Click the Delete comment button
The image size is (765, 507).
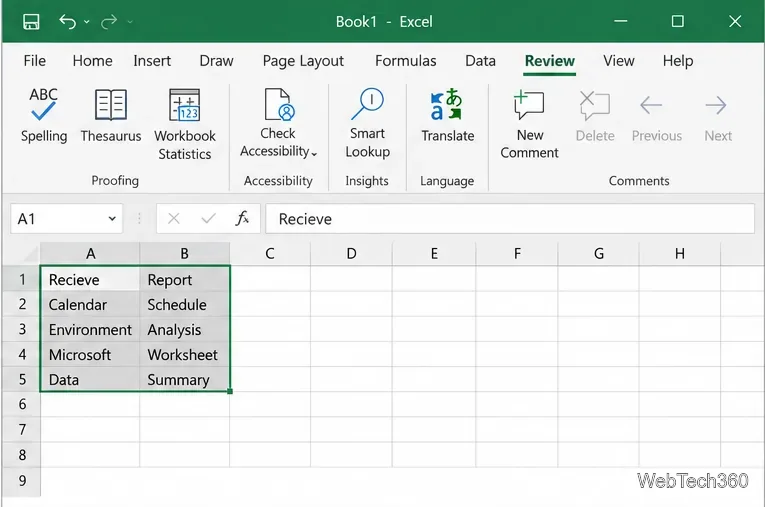pyautogui.click(x=595, y=116)
